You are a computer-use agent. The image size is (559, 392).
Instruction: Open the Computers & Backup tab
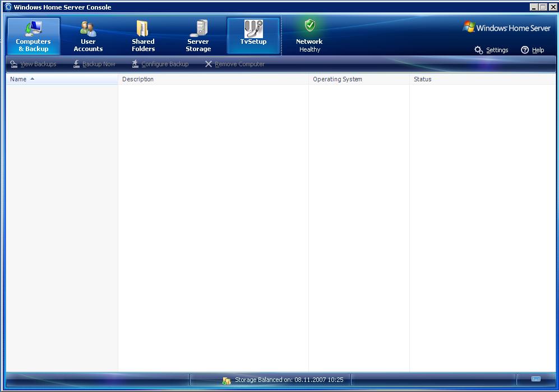pyautogui.click(x=34, y=36)
